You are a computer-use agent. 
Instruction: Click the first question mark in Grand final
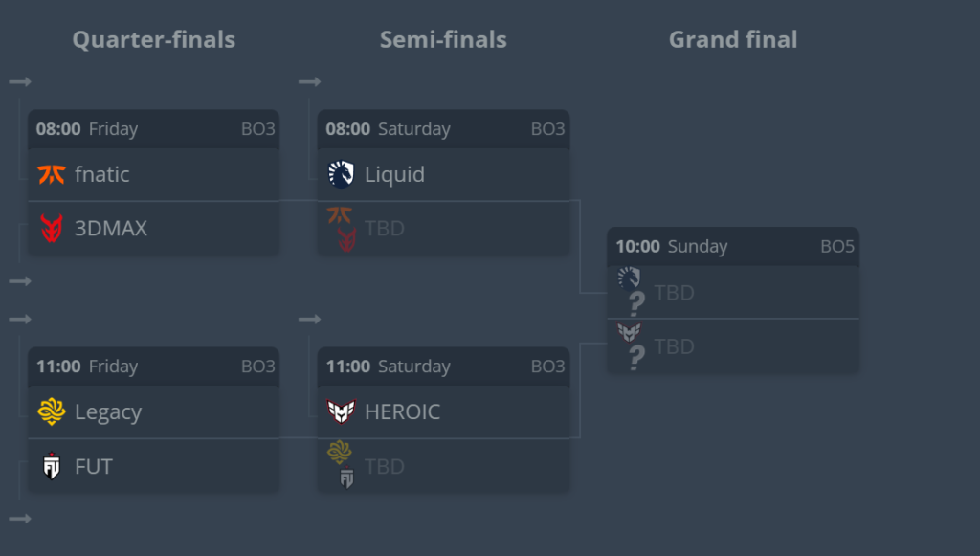pos(636,303)
